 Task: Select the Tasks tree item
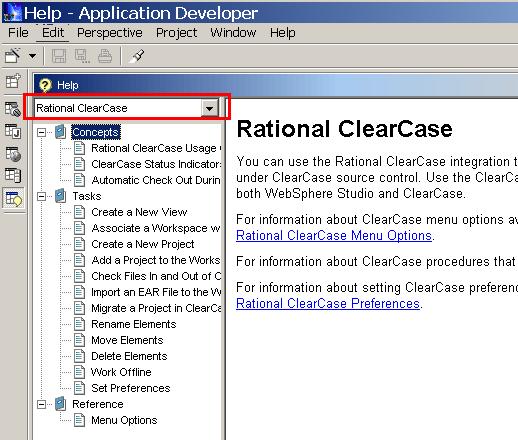click(x=87, y=196)
